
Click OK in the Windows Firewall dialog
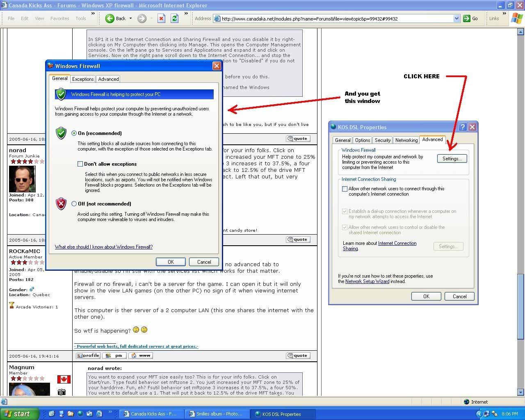click(171, 262)
